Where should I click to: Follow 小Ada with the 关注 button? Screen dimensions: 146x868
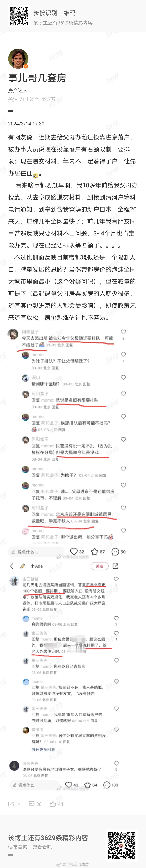tap(99, 566)
